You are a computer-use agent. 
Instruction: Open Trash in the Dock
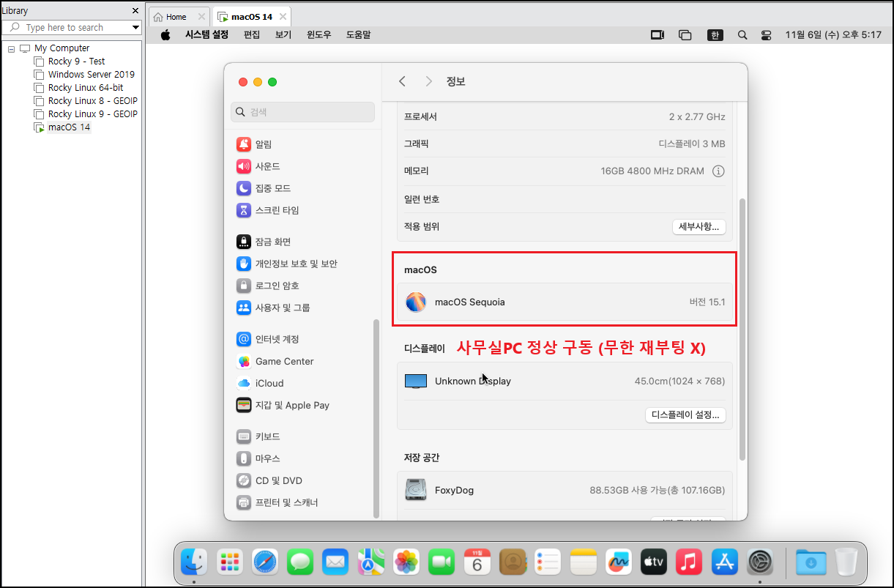[846, 562]
